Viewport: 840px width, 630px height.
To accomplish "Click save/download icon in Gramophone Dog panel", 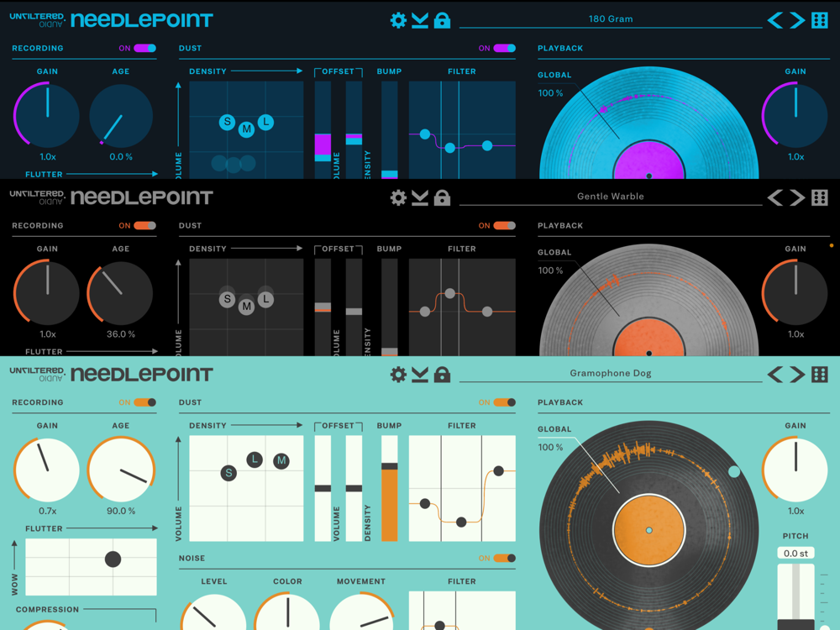I will [420, 375].
